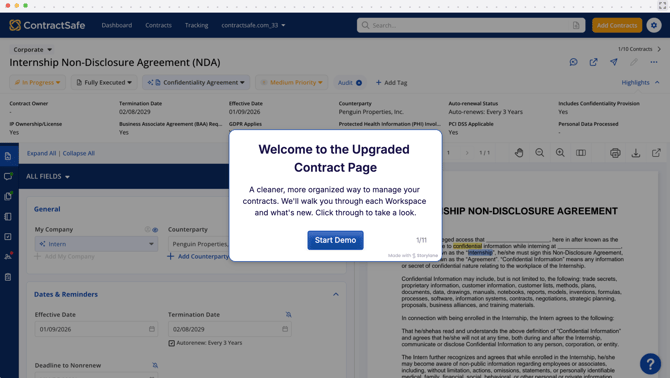The image size is (670, 378).
Task: Open the help question mark button
Action: [x=650, y=364]
